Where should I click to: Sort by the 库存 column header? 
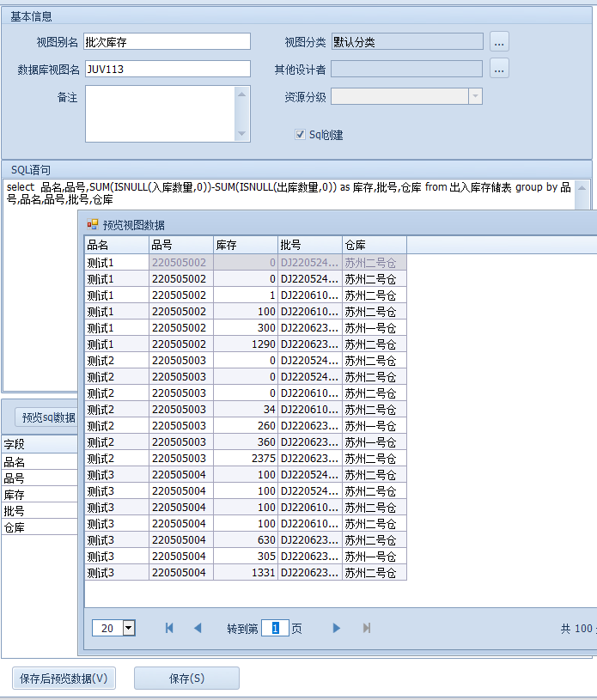pos(245,245)
